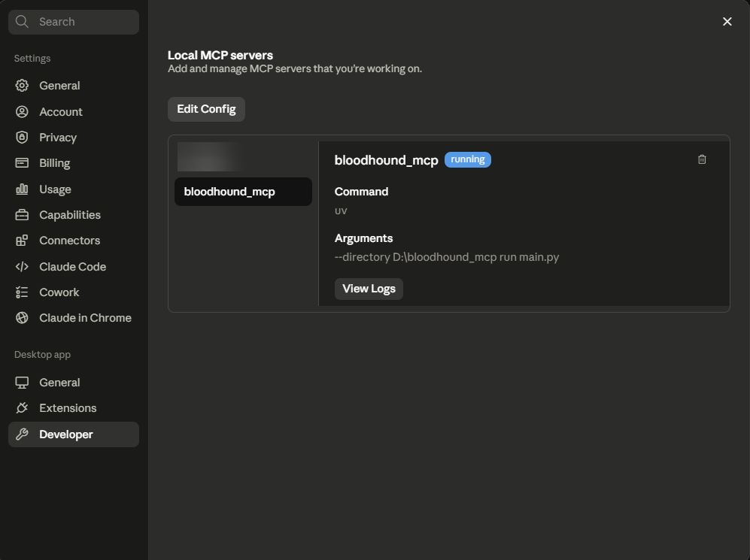The width and height of the screenshot is (750, 560).
Task: Click the gear icon beside General under Settings
Action: point(22,86)
